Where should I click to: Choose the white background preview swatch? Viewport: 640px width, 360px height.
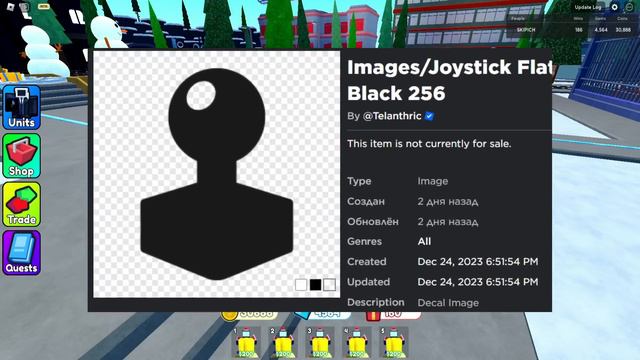tap(301, 284)
